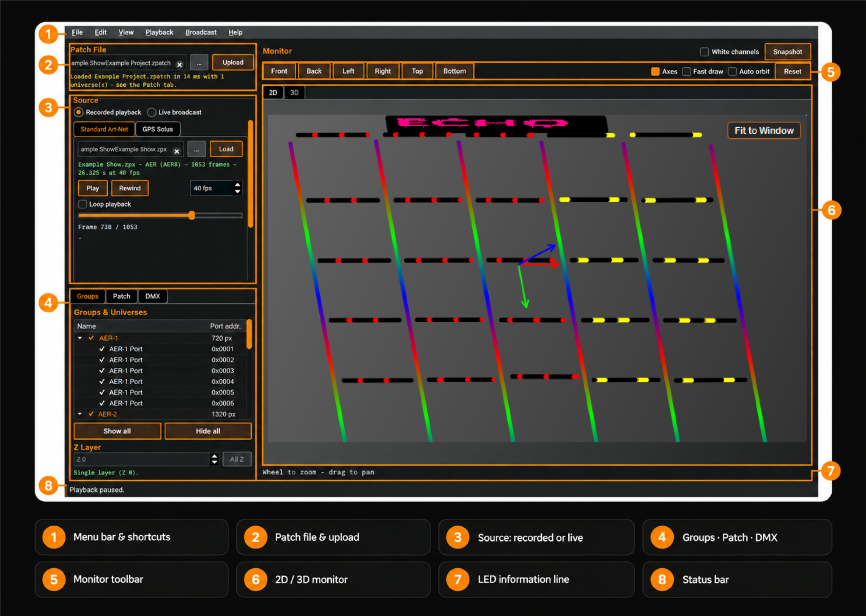Image resolution: width=866 pixels, height=616 pixels.
Task: Click the frame position slider handle
Action: coord(192,216)
